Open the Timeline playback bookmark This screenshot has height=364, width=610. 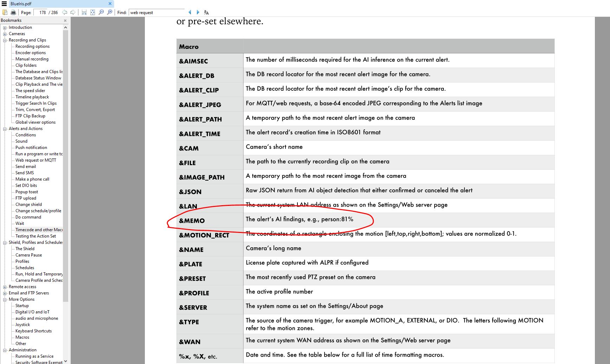pyautogui.click(x=32, y=97)
